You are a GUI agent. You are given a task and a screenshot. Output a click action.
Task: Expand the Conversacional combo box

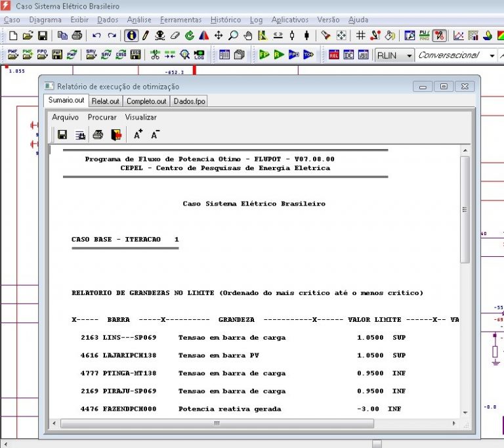[492, 55]
